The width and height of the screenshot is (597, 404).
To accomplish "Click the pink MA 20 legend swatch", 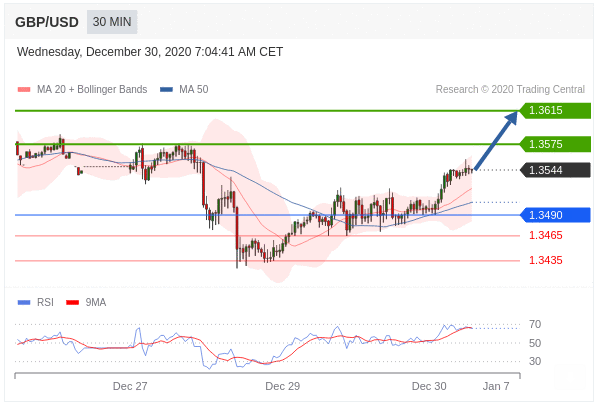I will pos(24,89).
